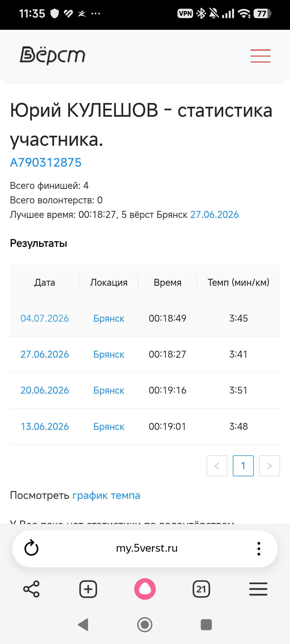Sort by the Время column header
Screen dimensions: 290x644
168,283
